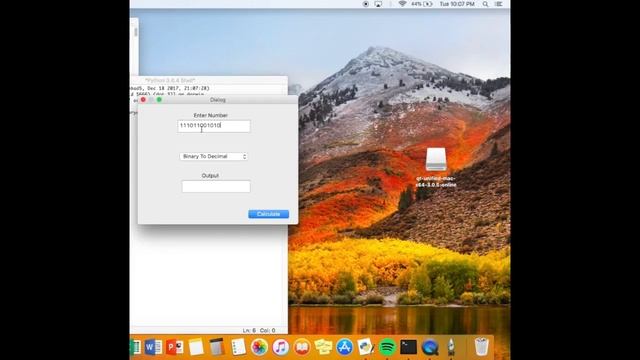Open the Binary To Decimal dropdown
640x360 pixels.
coord(213,156)
